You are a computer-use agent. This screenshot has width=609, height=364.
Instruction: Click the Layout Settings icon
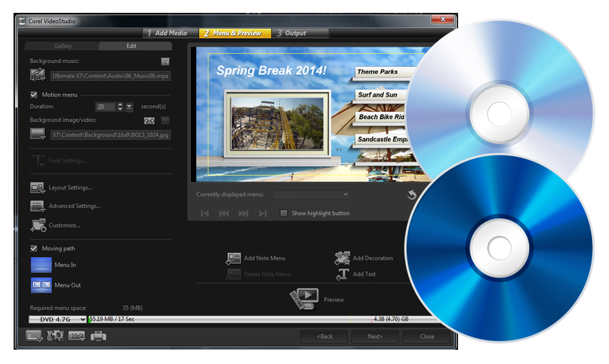pos(37,187)
